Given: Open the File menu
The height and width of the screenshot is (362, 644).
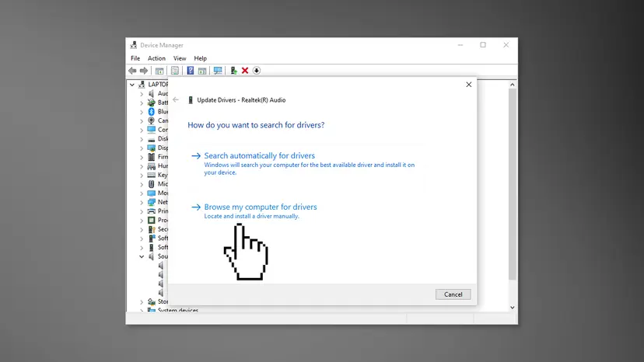Looking at the screenshot, I should [135, 58].
